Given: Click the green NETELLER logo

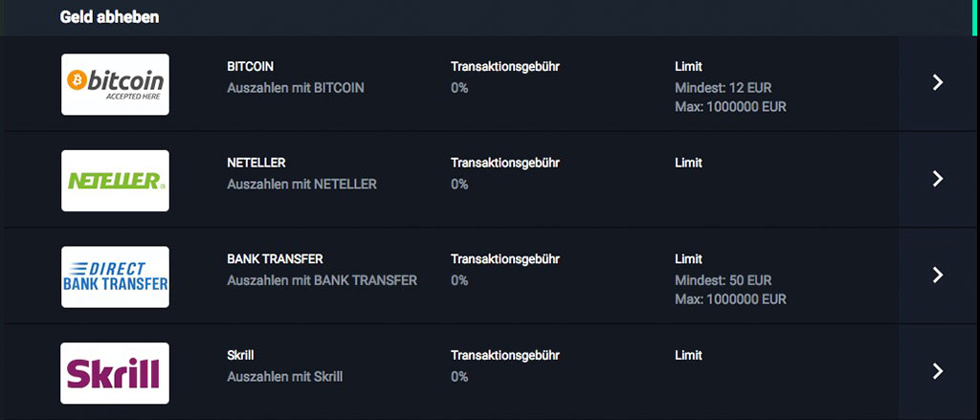Looking at the screenshot, I should [x=115, y=181].
